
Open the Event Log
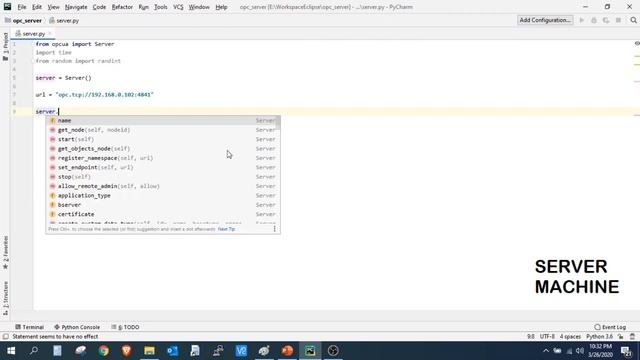pyautogui.click(x=610, y=327)
